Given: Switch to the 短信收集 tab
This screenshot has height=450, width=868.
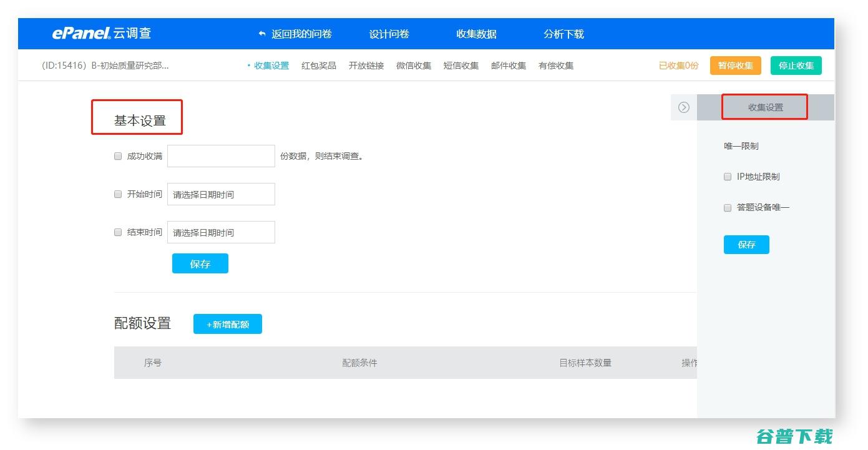Looking at the screenshot, I should [x=461, y=66].
